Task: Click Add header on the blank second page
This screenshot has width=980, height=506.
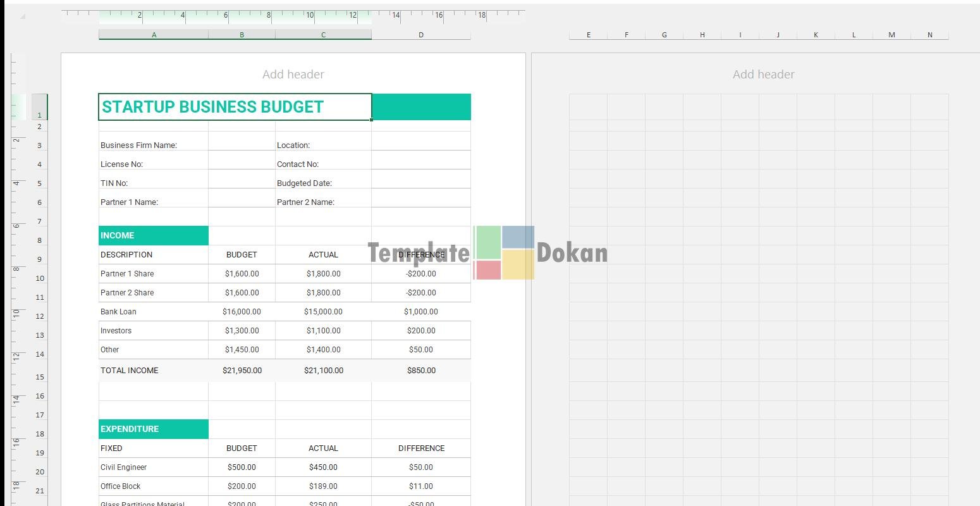Action: [x=763, y=74]
